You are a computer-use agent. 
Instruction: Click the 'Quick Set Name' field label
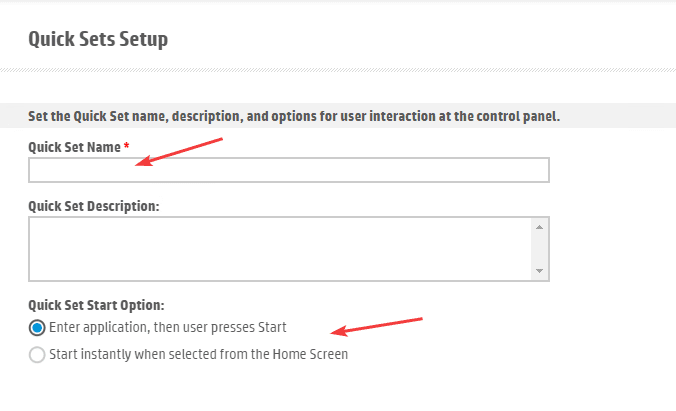[x=74, y=147]
